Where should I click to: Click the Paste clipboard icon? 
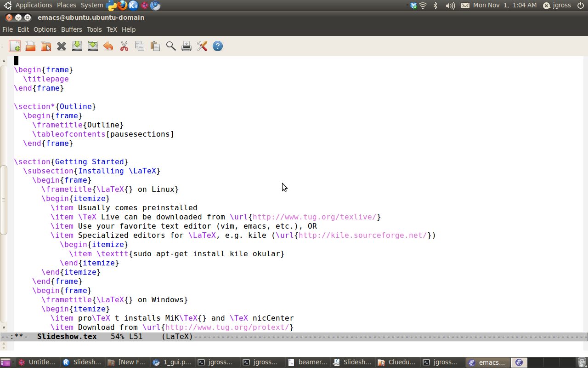[x=155, y=46]
